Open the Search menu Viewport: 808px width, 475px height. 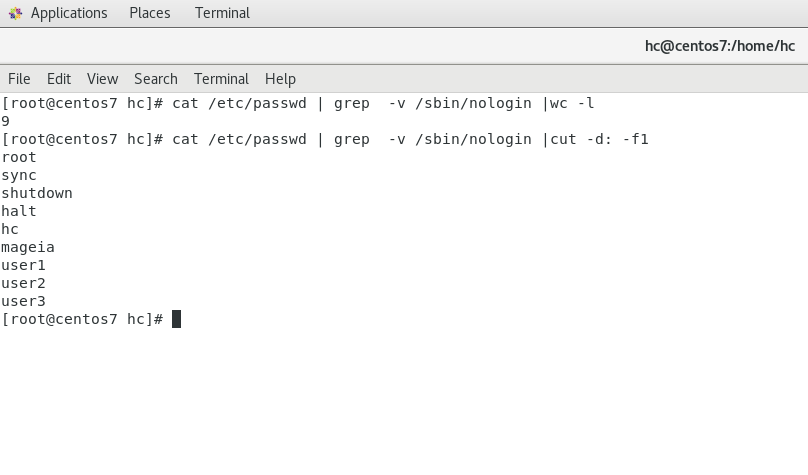coord(156,79)
